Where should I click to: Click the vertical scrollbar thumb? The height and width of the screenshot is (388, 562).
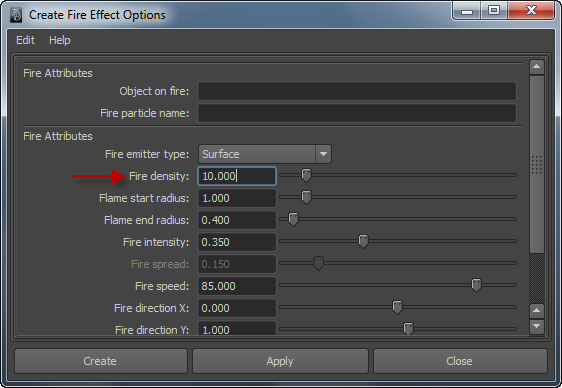tap(537, 164)
